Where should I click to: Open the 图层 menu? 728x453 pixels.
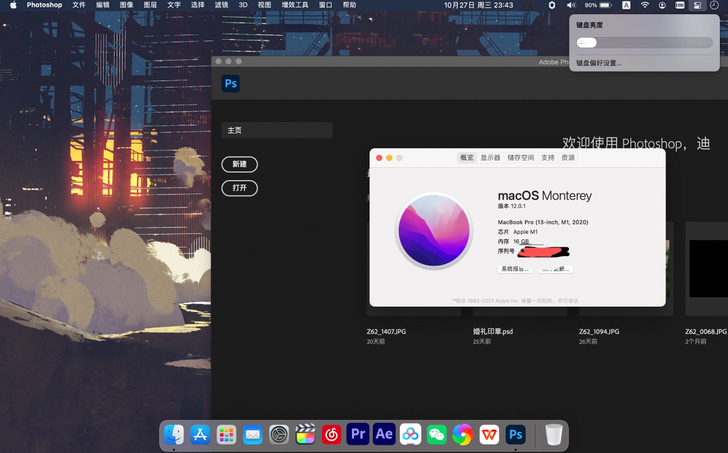pyautogui.click(x=150, y=5)
